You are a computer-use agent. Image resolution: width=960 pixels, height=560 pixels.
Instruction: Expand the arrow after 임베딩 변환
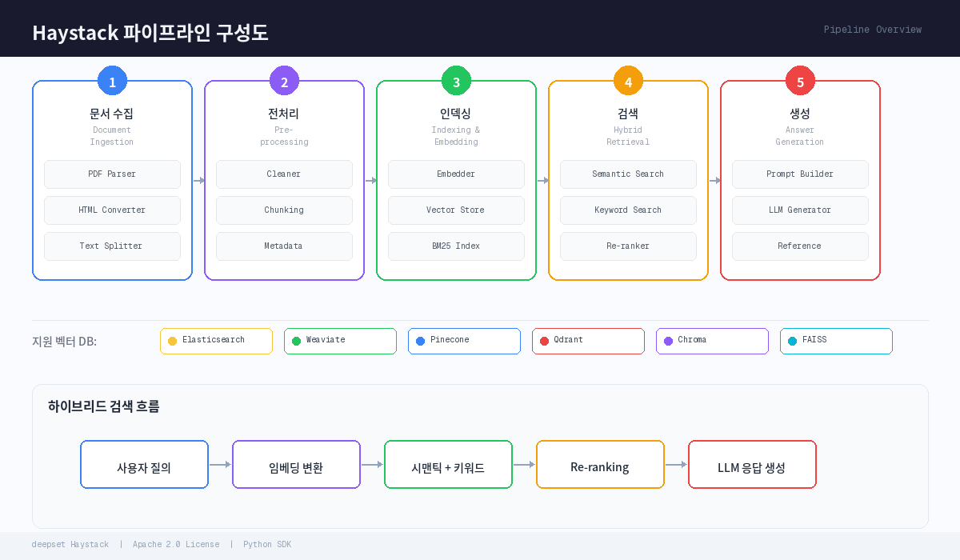coord(372,464)
